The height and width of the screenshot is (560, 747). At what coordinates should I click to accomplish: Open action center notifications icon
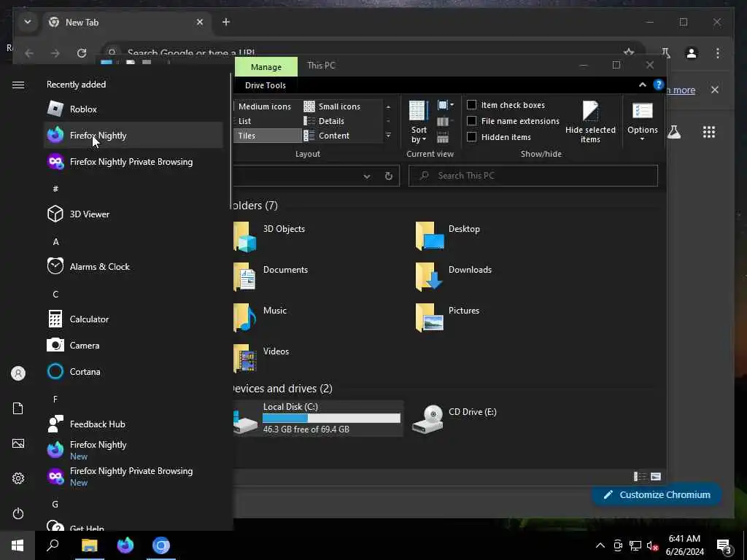pos(724,545)
